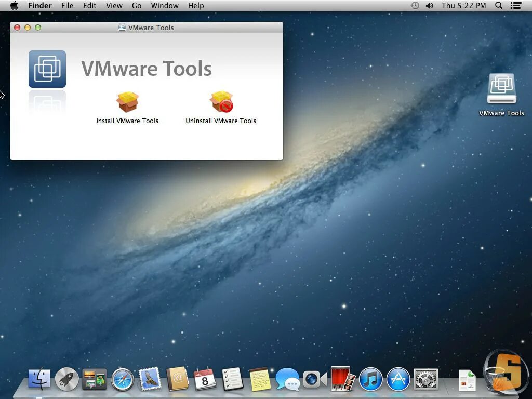
Task: Open System Preferences gear in the dock
Action: (426, 379)
